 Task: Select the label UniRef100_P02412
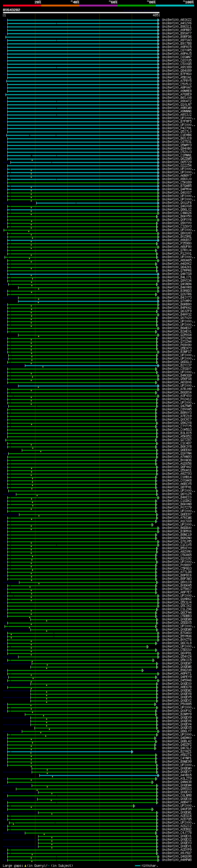(177, 399)
